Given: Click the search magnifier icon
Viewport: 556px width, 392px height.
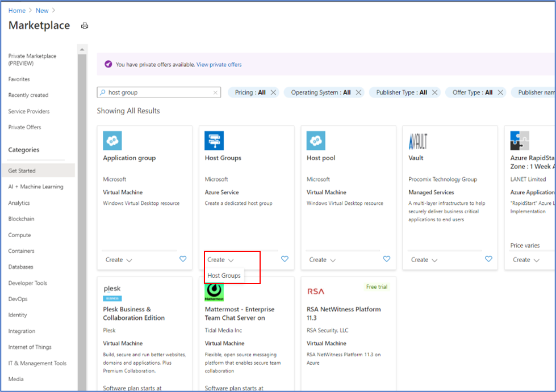Looking at the screenshot, I should (x=102, y=92).
